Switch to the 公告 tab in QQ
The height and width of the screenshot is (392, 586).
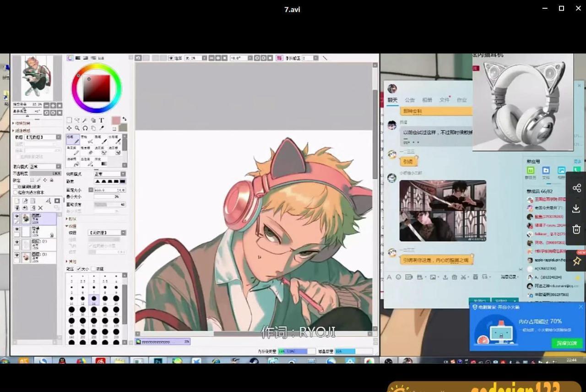click(410, 100)
